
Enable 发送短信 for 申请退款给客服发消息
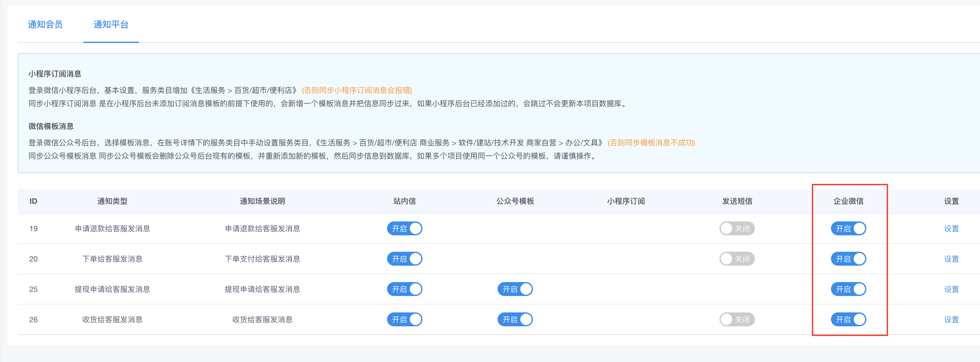coord(737,228)
